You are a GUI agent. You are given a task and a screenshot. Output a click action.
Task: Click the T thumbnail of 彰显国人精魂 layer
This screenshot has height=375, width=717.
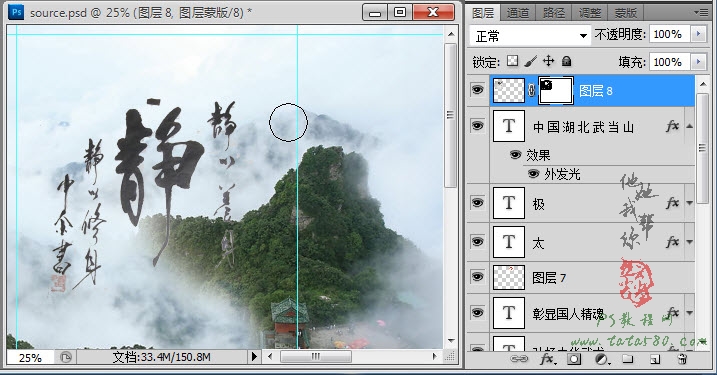tap(508, 313)
